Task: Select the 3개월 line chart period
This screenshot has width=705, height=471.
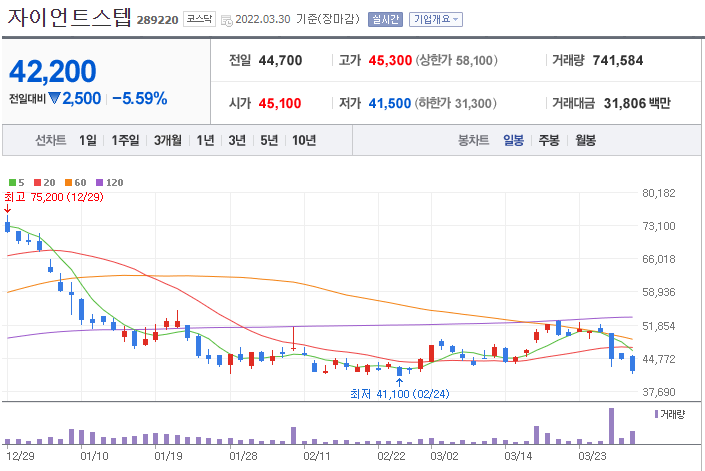Action: [168, 140]
